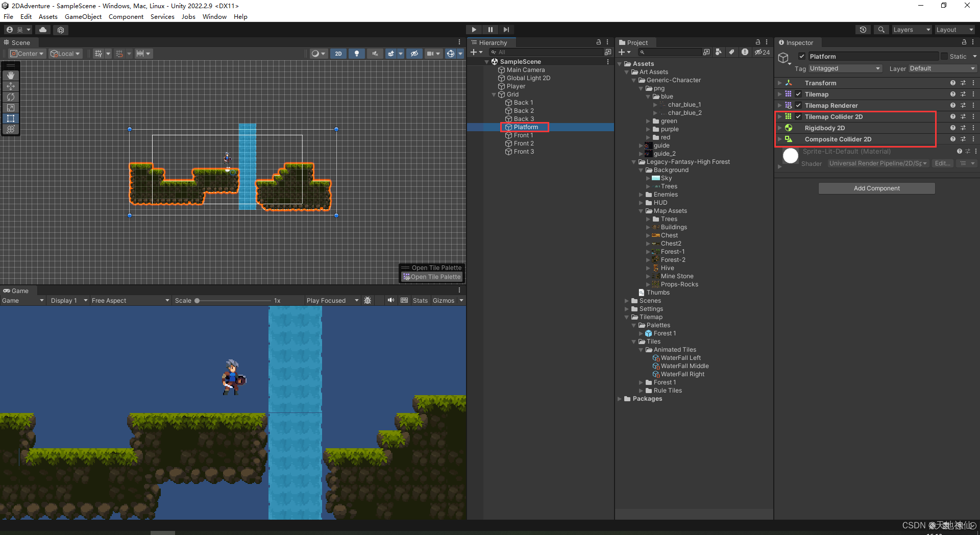Image resolution: width=980 pixels, height=535 pixels.
Task: Open Undo History icon
Action: (x=863, y=30)
